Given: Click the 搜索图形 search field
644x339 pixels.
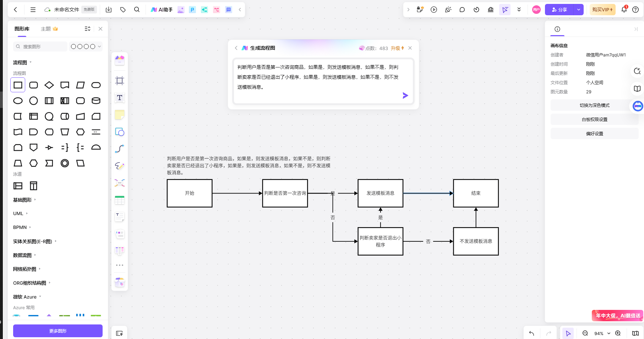Looking at the screenshot, I should coord(41,47).
